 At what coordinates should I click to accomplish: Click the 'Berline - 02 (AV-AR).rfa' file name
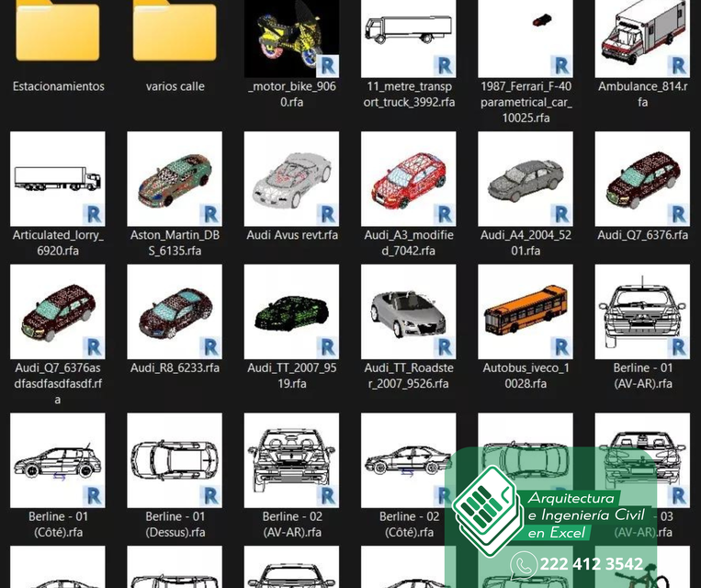click(x=292, y=525)
